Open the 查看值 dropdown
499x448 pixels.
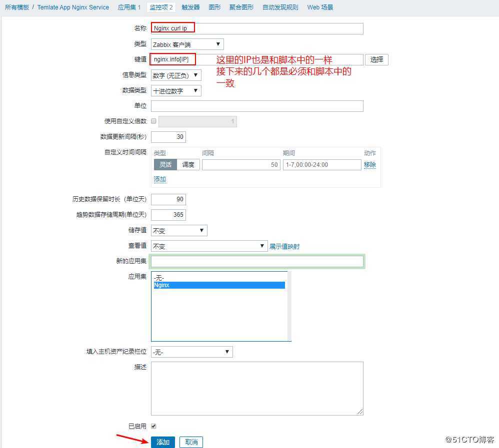[x=209, y=246]
